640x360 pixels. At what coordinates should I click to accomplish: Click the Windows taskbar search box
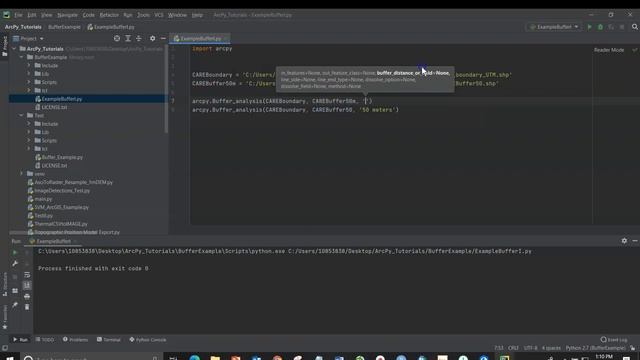[x=91, y=358]
